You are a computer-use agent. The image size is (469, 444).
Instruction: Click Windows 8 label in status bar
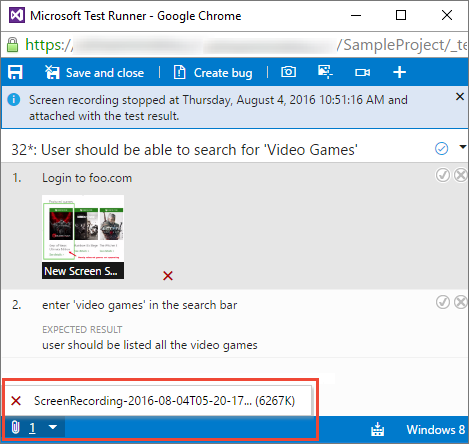(435, 429)
